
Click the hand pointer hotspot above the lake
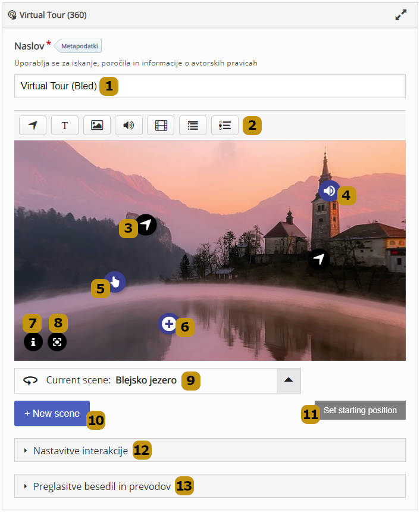coord(115,282)
